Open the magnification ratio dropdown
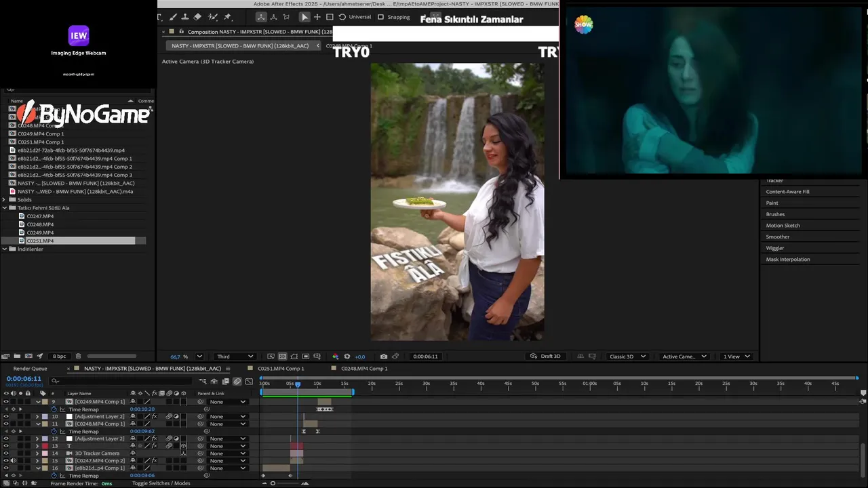 199,357
